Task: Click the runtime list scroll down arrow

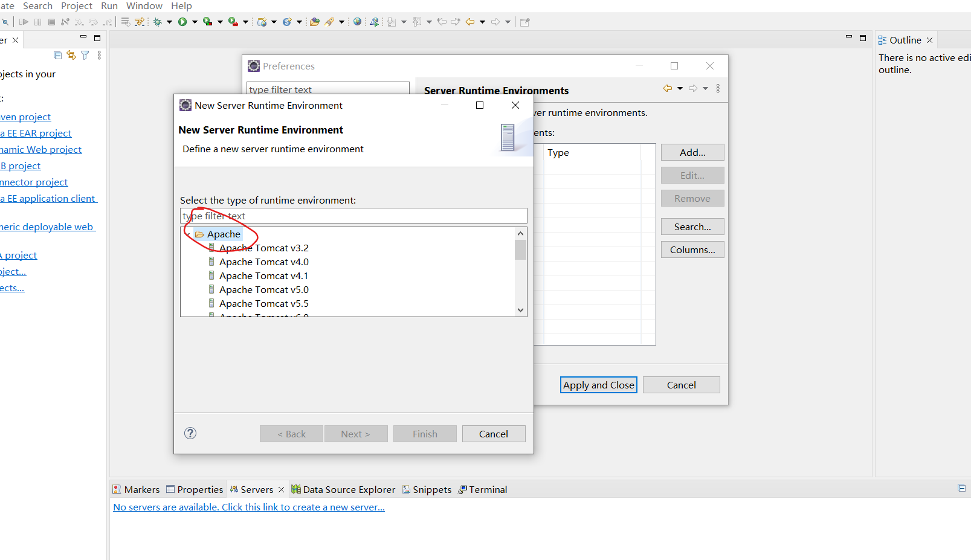Action: pyautogui.click(x=520, y=310)
